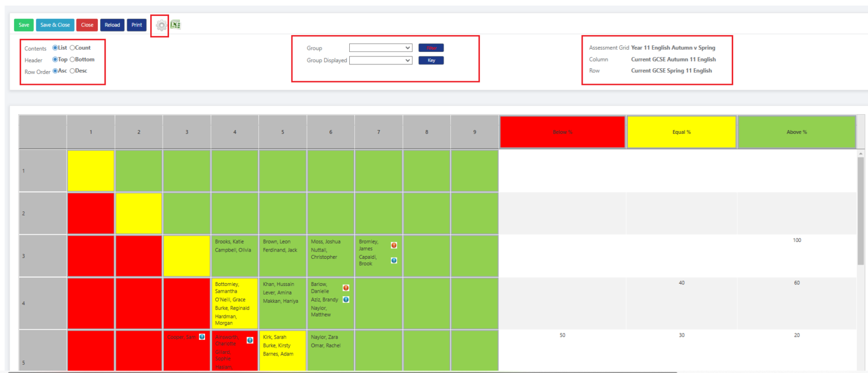Open the blue info icon beside Capaldi, Brook
868x373 pixels.
pyautogui.click(x=394, y=261)
